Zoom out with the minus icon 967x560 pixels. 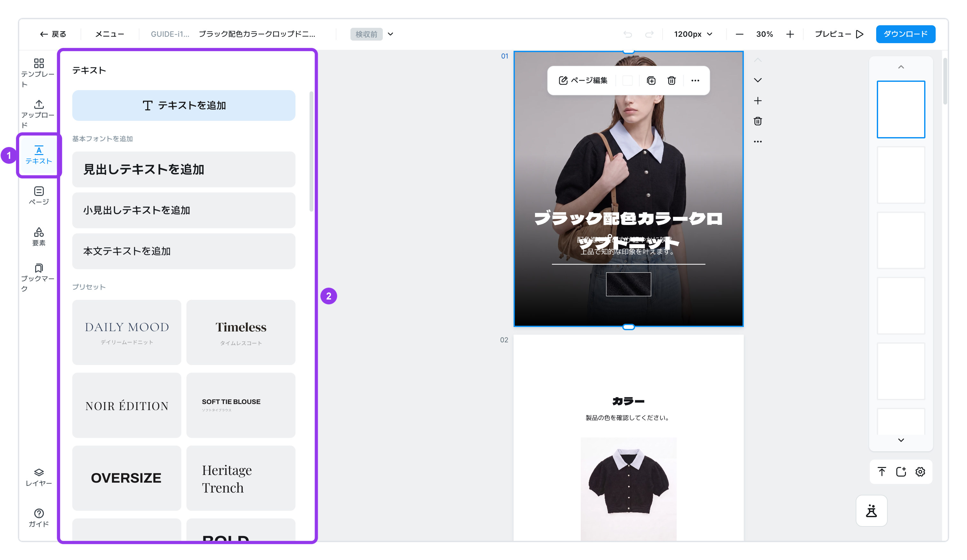point(739,34)
